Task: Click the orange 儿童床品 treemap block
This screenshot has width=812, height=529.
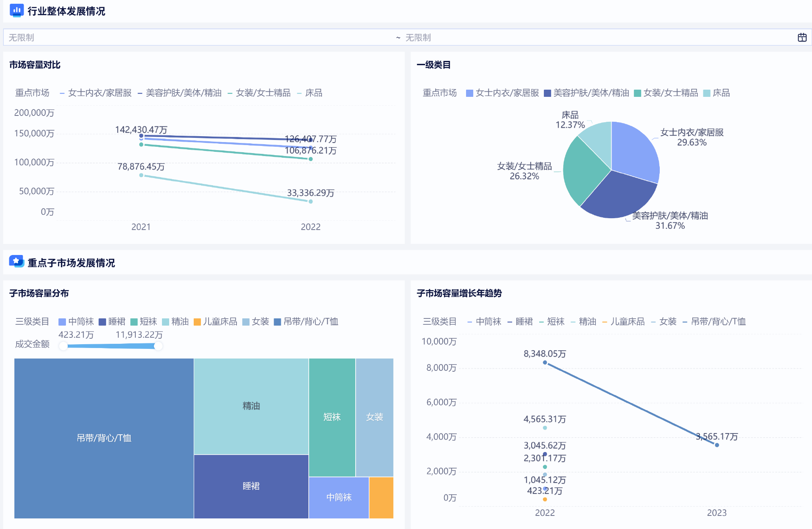Action: (381, 498)
